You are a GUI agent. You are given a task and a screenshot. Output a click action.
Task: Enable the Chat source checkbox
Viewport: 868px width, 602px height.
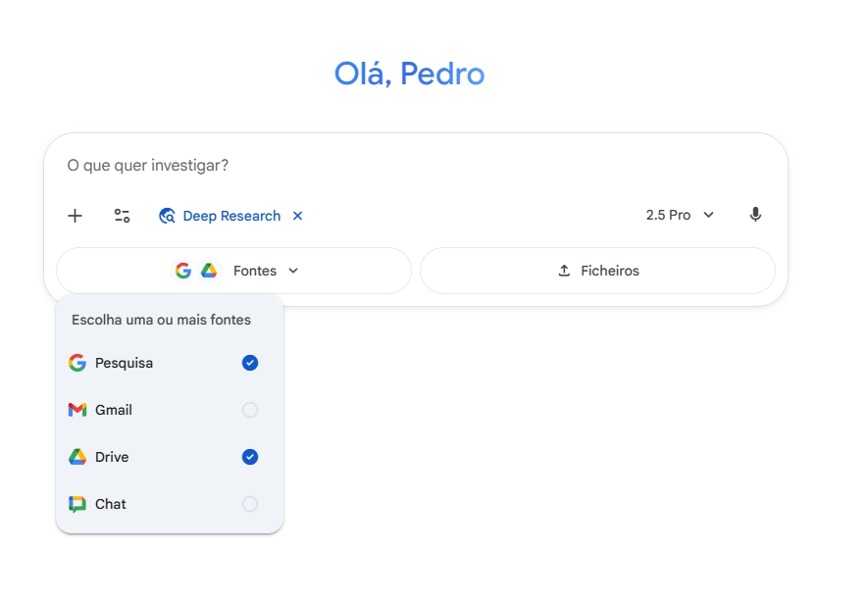click(x=250, y=504)
